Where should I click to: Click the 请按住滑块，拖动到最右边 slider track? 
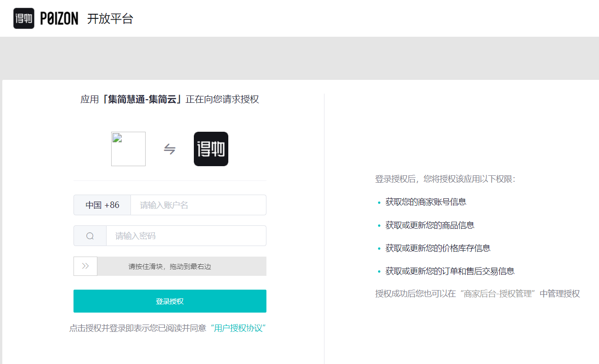(x=170, y=266)
